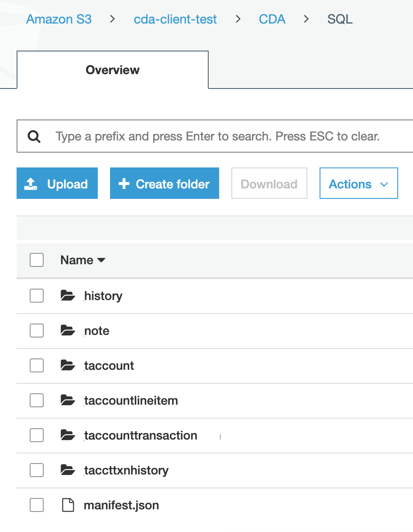Click the taccount folder icon
Screen dimensions: 413x532
(x=68, y=366)
